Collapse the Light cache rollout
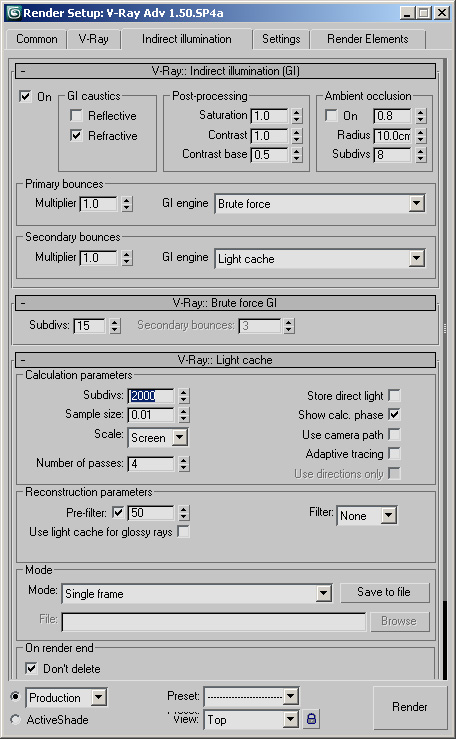Viewport: 456px width, 739px height. [x=225, y=360]
